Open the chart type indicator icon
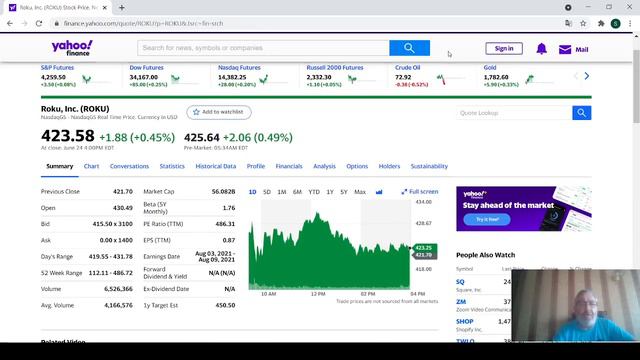This screenshot has height=360, width=640. [x=379, y=192]
